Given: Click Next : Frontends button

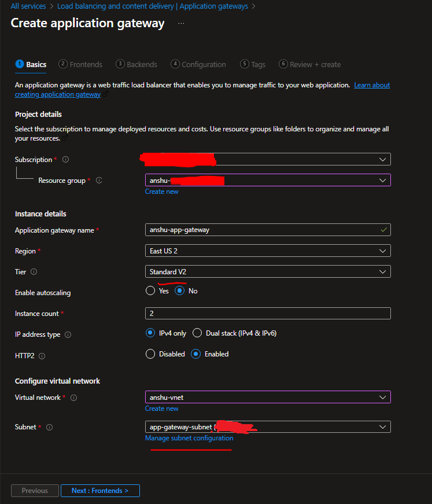Looking at the screenshot, I should coord(100,490).
